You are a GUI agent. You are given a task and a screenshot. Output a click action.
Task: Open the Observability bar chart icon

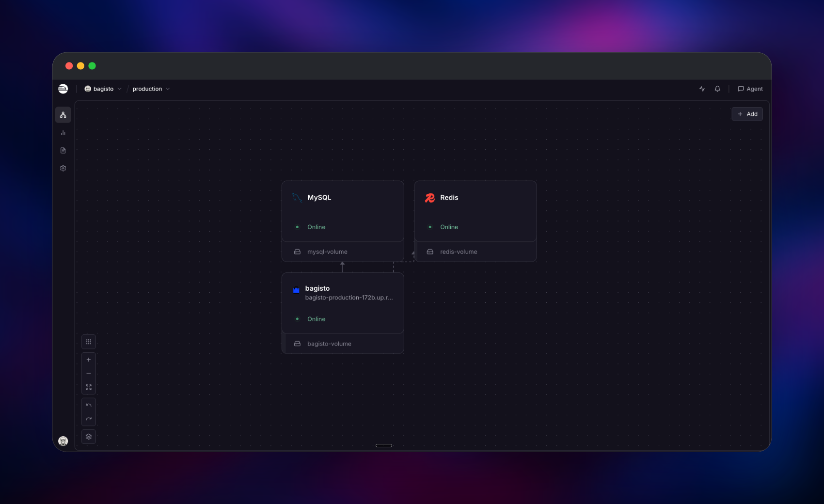pos(63,133)
